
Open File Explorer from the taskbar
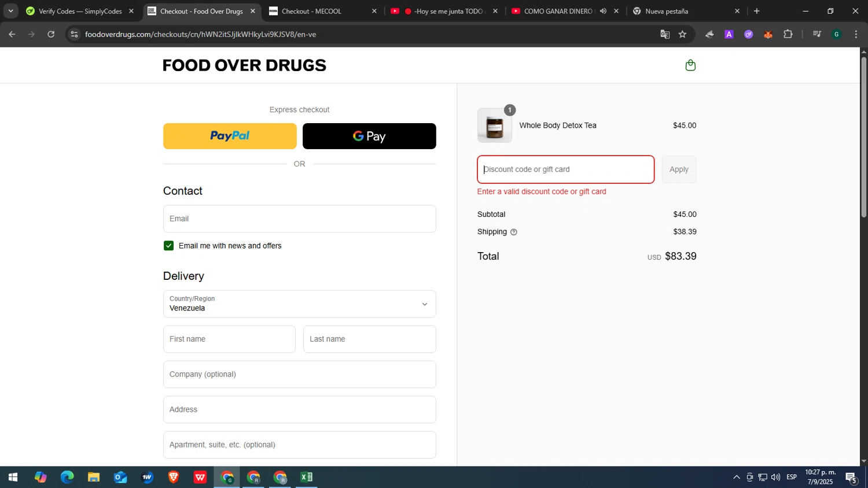tap(94, 477)
